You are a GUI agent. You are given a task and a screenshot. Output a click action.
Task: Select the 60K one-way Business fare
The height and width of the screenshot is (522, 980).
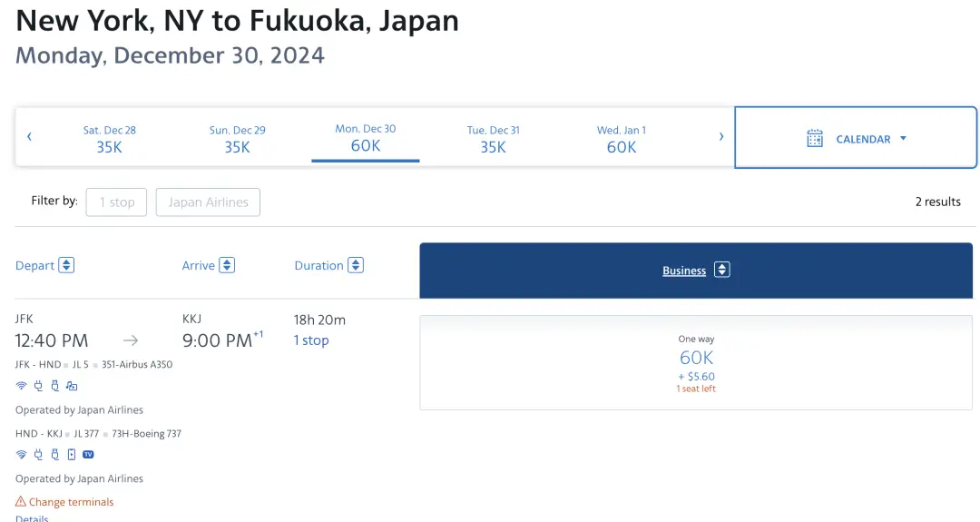tap(696, 362)
